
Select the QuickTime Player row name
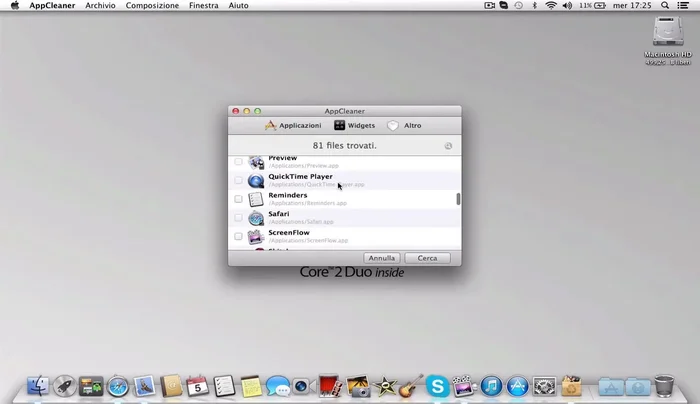click(300, 176)
